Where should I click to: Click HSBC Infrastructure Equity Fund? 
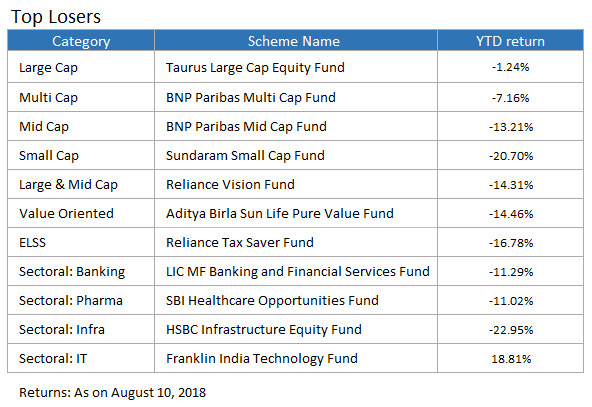click(x=264, y=330)
